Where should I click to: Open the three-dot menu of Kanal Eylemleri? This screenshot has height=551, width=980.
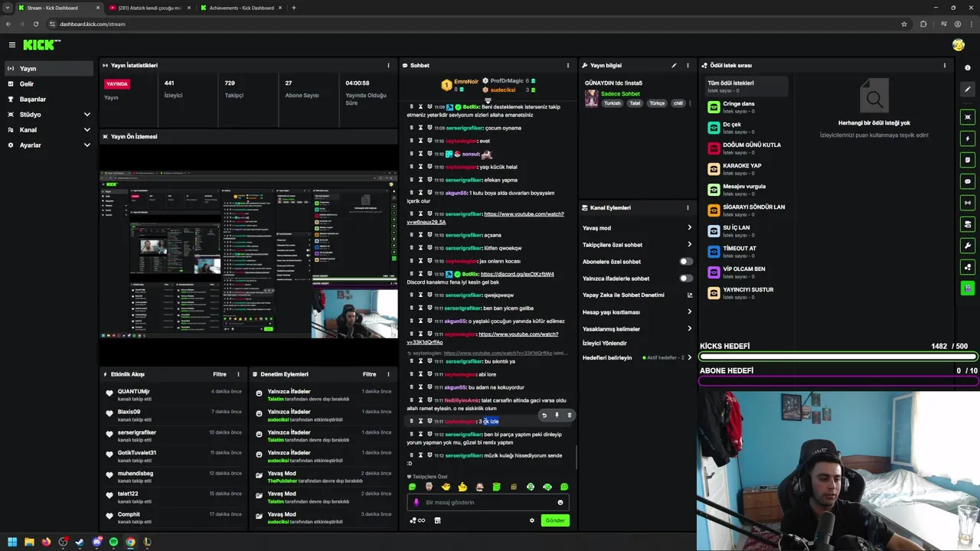click(688, 207)
